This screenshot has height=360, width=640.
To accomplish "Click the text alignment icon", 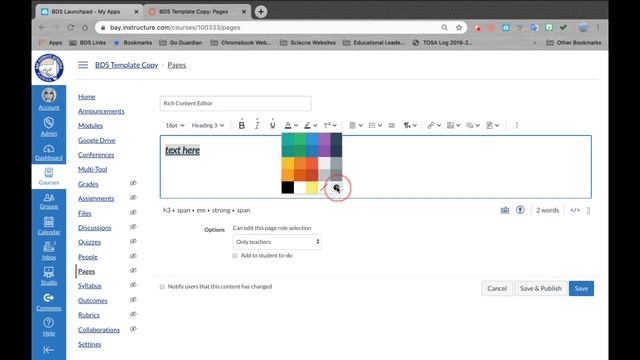I will [352, 125].
